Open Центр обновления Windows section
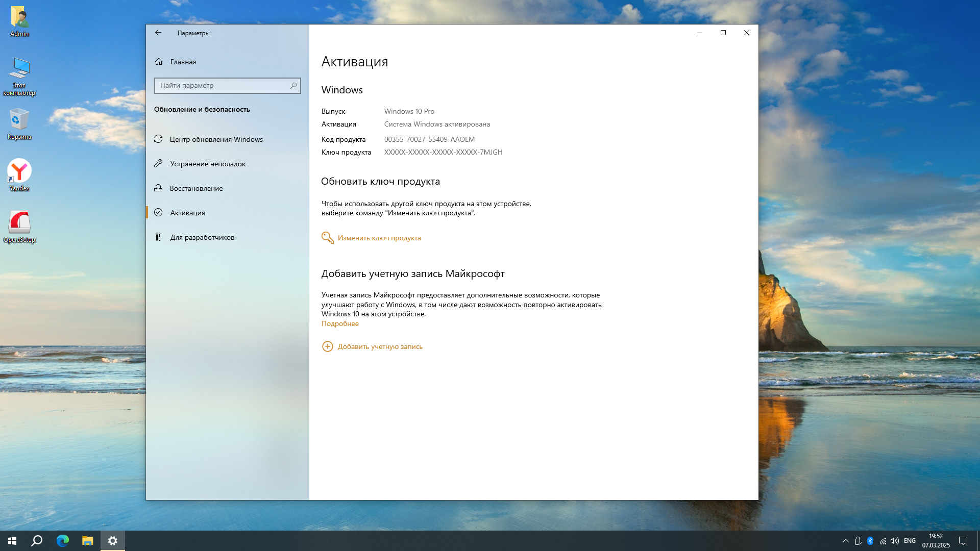 point(216,139)
